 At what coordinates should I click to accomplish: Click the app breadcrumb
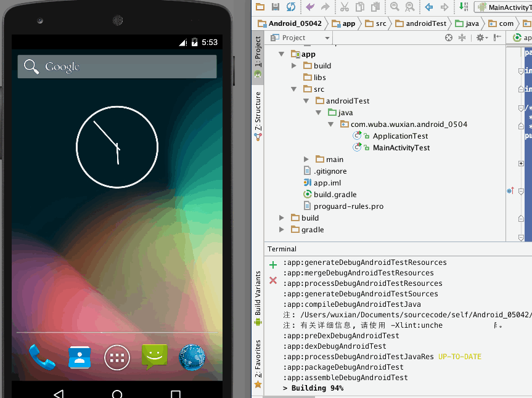coord(343,23)
